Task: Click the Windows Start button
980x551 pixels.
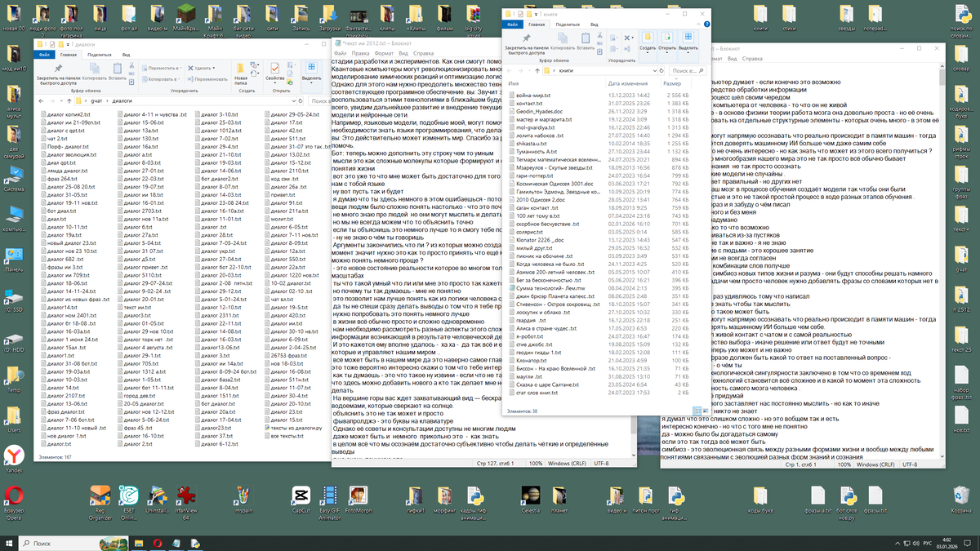Action: tap(9, 542)
